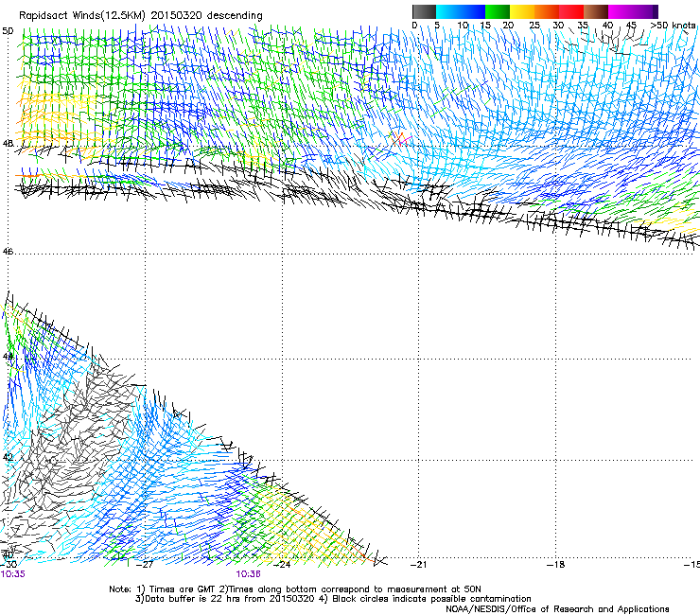
Task: Click the longitude label '-24'
Action: [281, 564]
